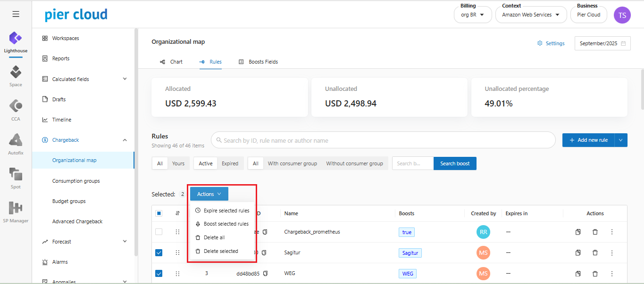Open the SP Manager module icon
Image resolution: width=644 pixels, height=284 pixels.
point(16,209)
